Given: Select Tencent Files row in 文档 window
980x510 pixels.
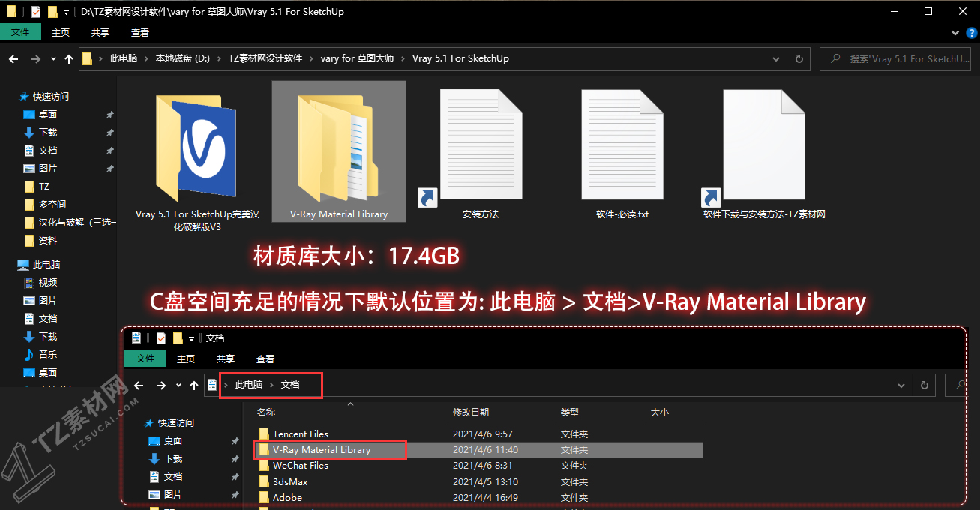Looking at the screenshot, I should (478, 434).
